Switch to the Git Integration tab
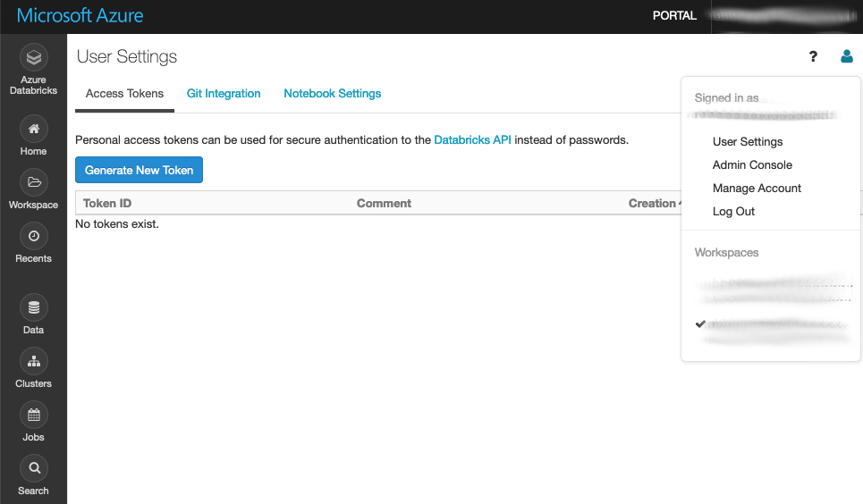Screen dimensions: 863x504 click(224, 94)
